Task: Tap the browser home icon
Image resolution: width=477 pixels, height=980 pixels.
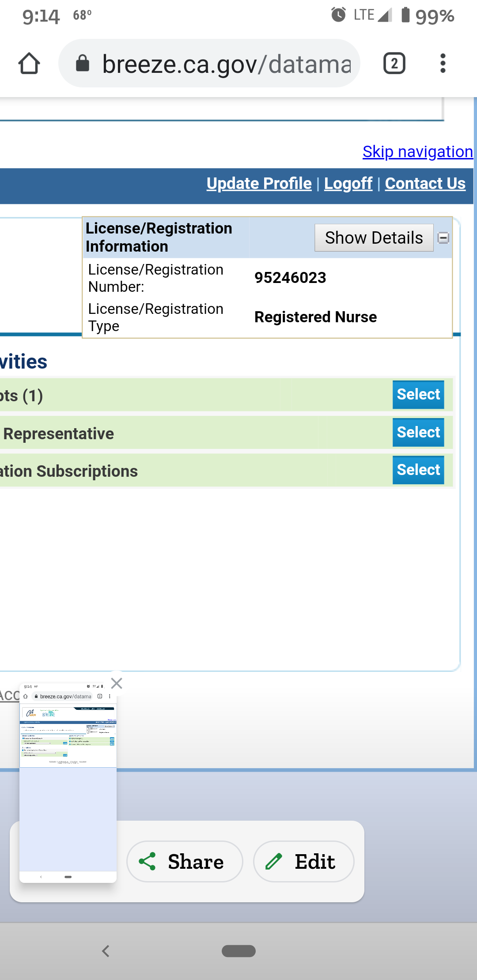Action: tap(29, 64)
